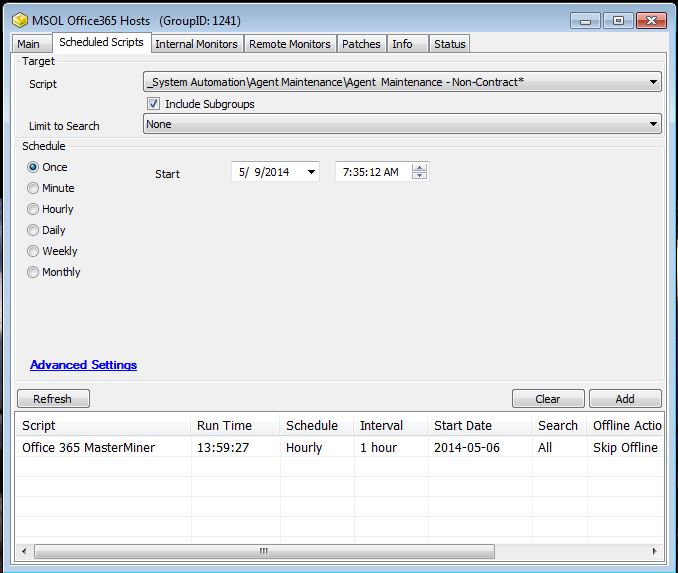678x573 pixels.
Task: Select the Scheduled Scripts tab
Action: coord(102,42)
